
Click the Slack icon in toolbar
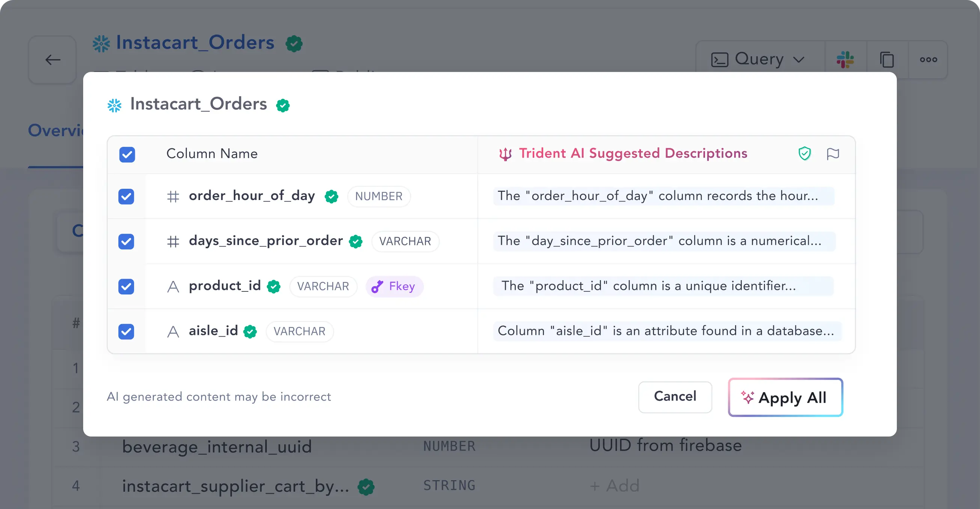click(845, 60)
